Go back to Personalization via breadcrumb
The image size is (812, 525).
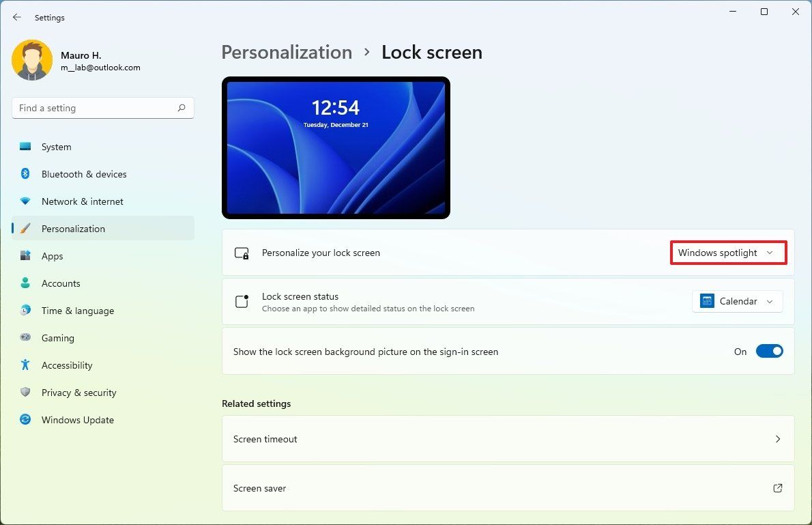(287, 52)
